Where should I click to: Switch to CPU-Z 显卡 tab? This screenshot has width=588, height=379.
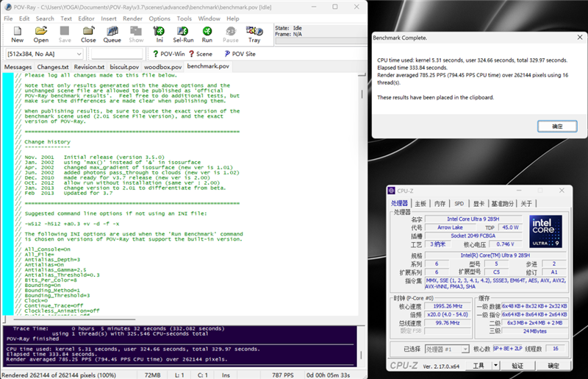[478, 204]
